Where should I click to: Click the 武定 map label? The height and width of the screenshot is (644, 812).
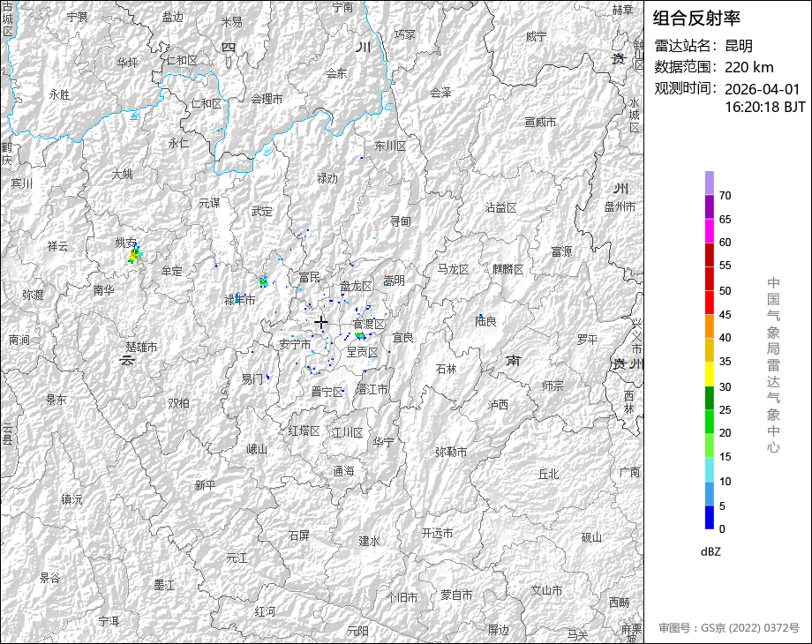(x=262, y=211)
